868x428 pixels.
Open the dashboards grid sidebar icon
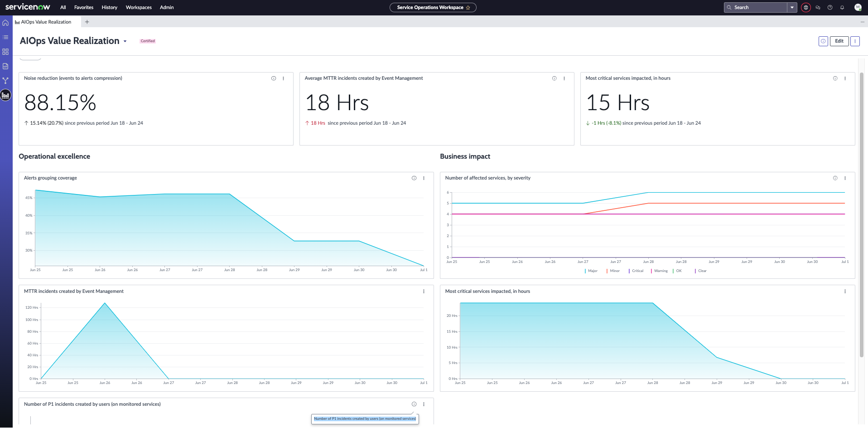(x=5, y=52)
